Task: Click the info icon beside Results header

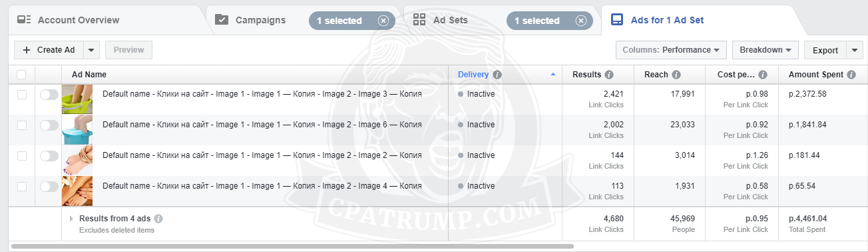Action: pyautogui.click(x=609, y=75)
